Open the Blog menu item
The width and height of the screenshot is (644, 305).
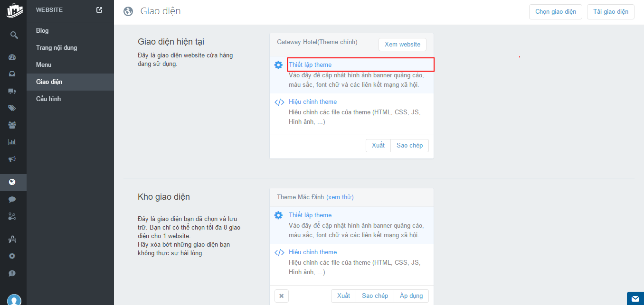pyautogui.click(x=42, y=30)
